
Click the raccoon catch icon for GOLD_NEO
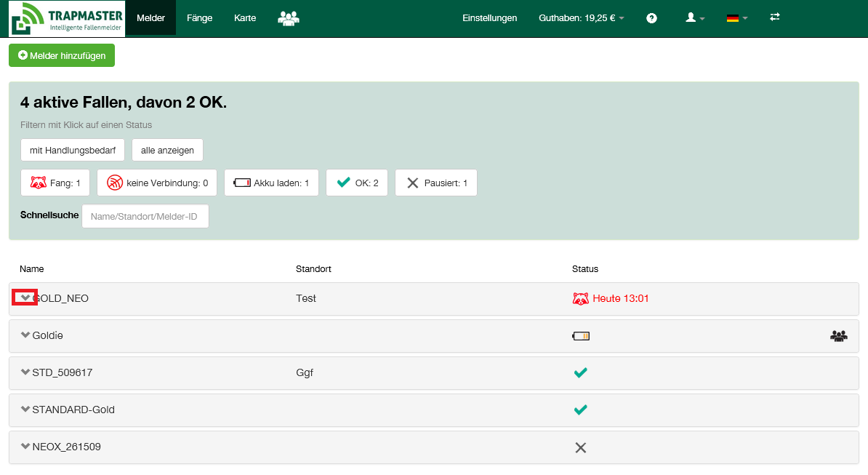click(x=580, y=298)
